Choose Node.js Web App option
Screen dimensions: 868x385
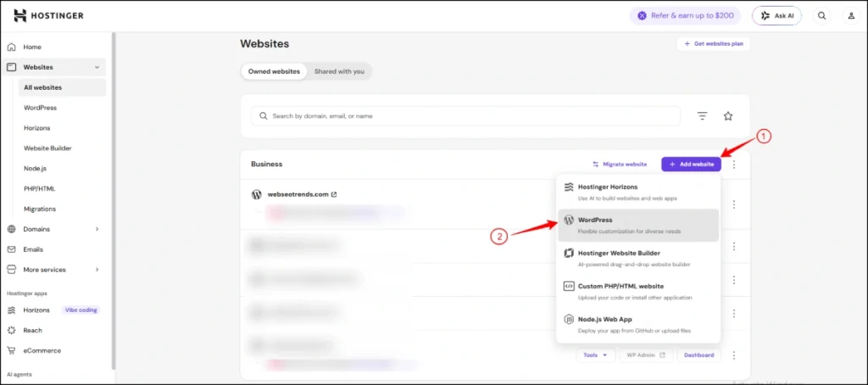click(x=638, y=325)
